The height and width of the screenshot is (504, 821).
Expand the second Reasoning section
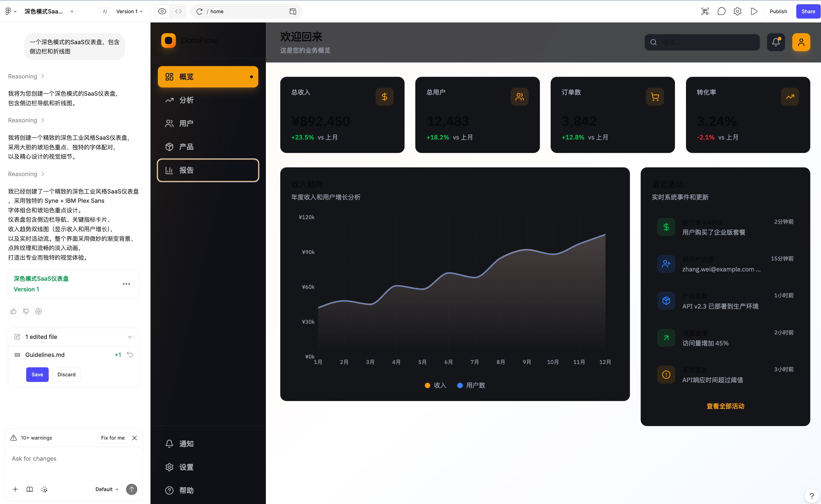[x=26, y=120]
